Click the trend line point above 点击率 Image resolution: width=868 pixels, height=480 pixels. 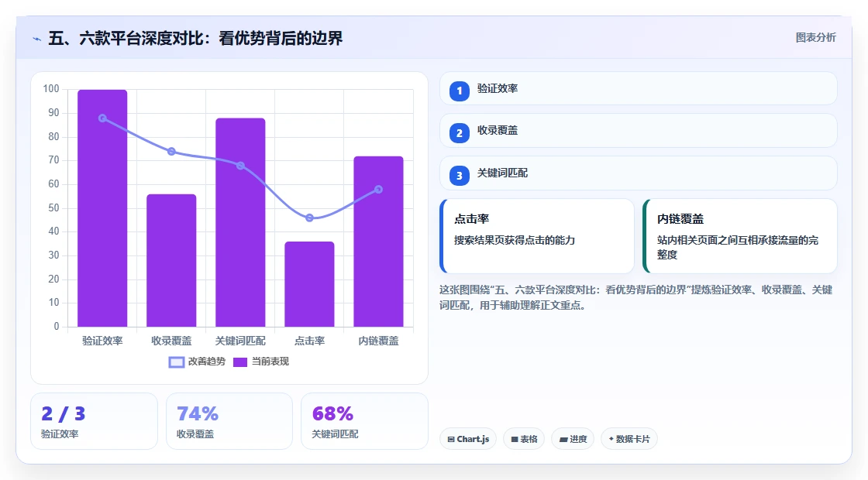pyautogui.click(x=309, y=218)
